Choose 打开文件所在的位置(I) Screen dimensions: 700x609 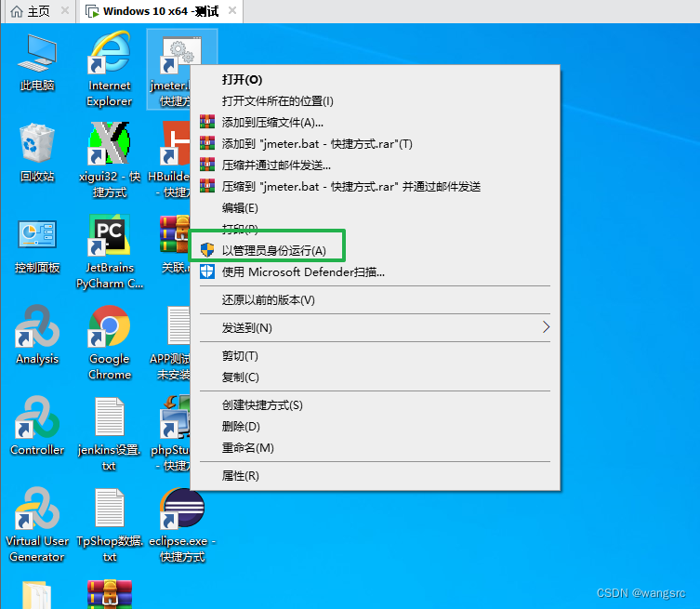click(x=375, y=101)
